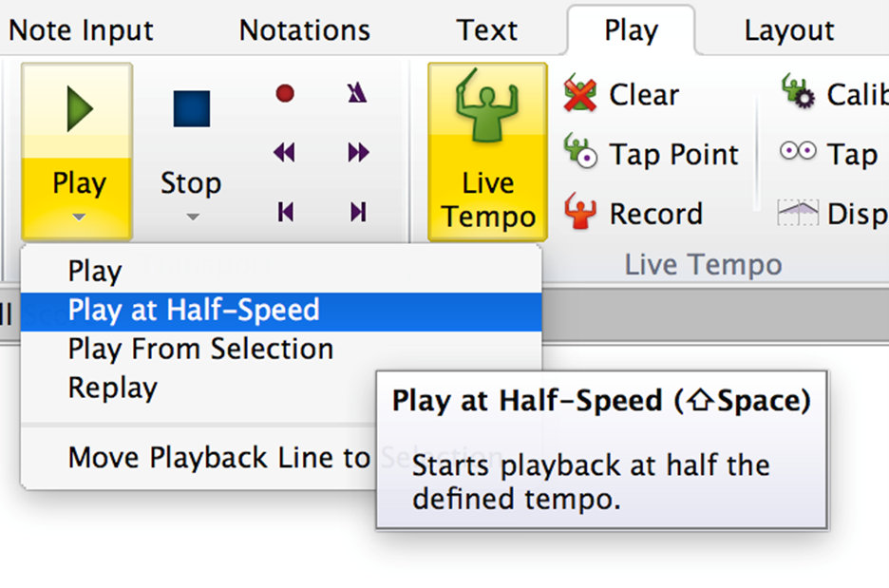The image size is (889, 588).
Task: Rewind playback using the double-left arrows
Action: tap(284, 153)
